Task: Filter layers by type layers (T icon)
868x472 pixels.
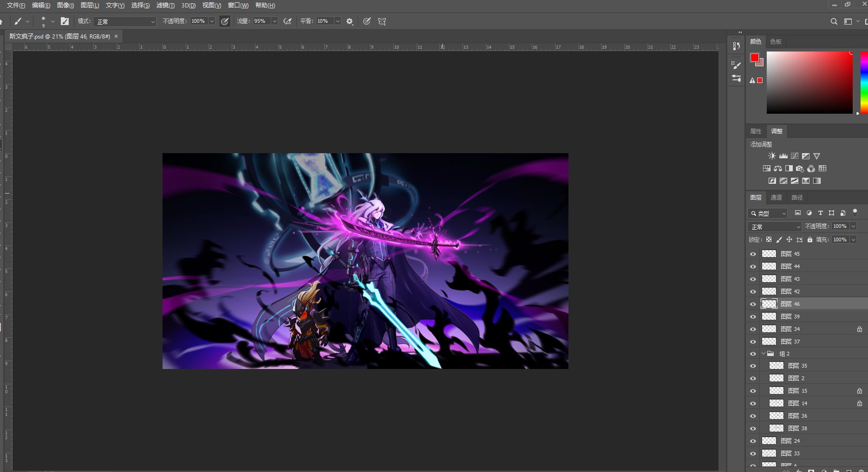Action: [820, 213]
